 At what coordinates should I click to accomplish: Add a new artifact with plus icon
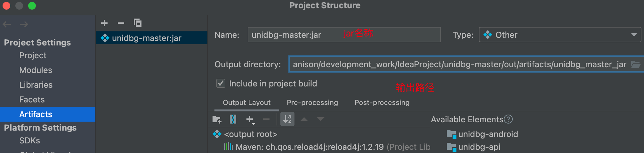[104, 23]
